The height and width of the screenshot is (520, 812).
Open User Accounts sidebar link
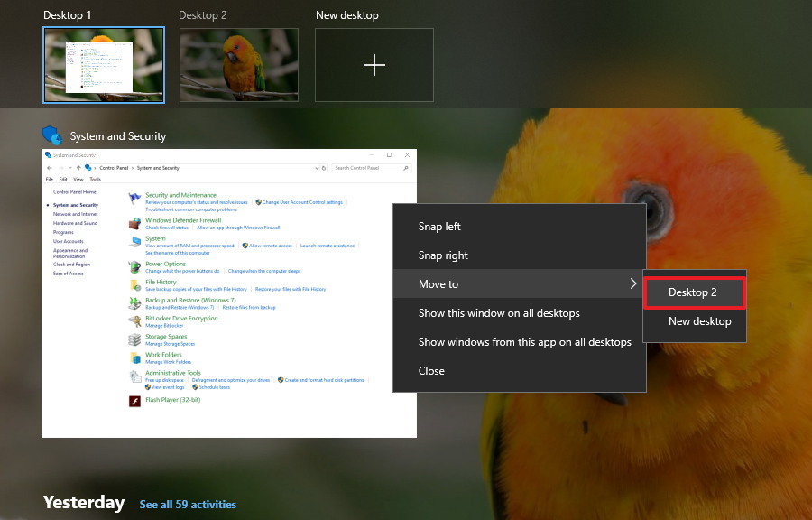(68, 241)
